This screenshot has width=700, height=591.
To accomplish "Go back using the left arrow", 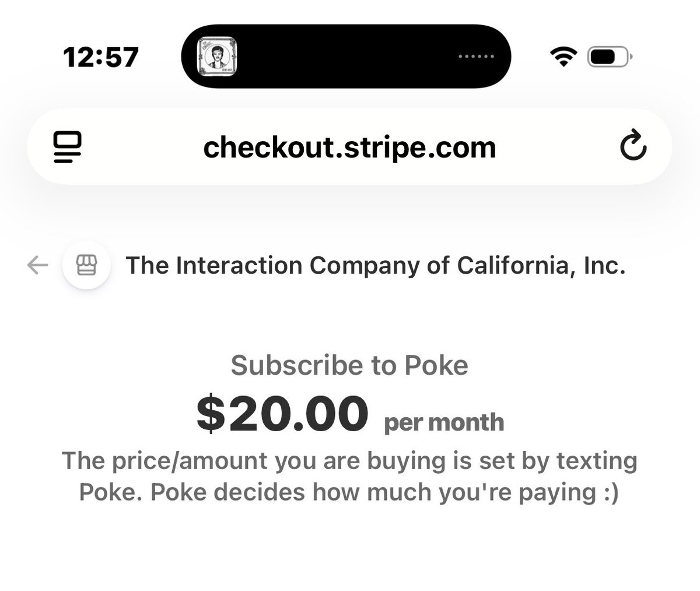I will [x=37, y=266].
